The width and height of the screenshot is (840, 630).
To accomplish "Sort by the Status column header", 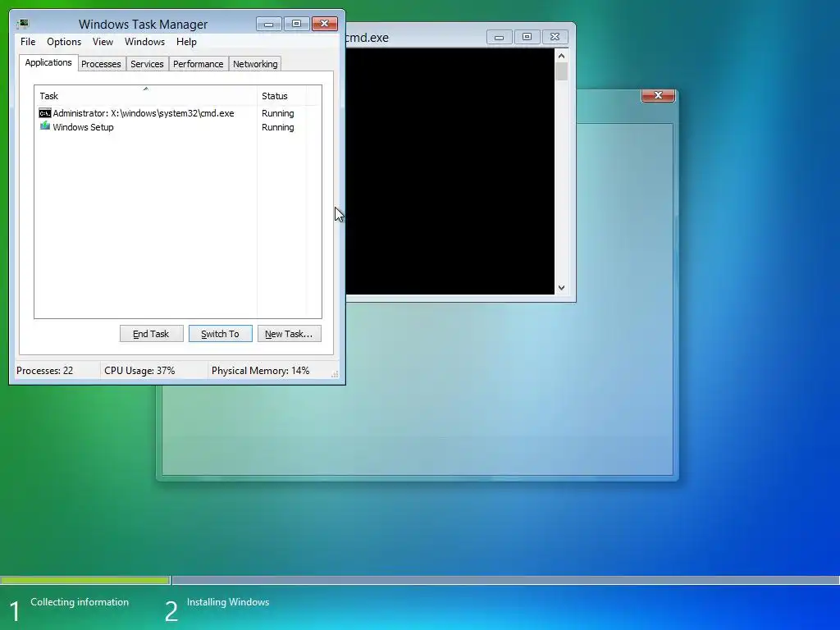I will click(x=281, y=96).
